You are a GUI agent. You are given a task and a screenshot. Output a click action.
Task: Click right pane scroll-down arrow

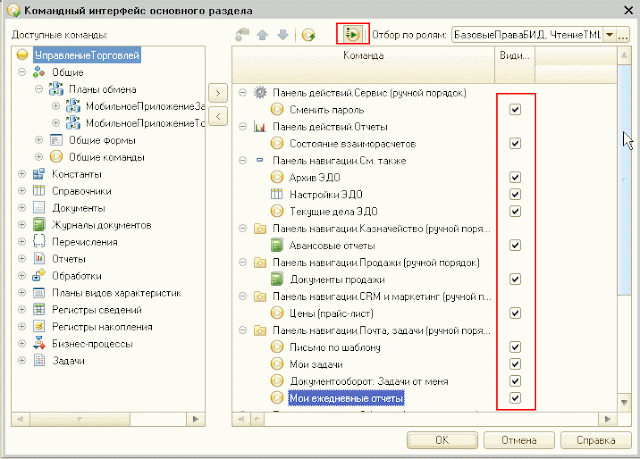click(x=624, y=402)
